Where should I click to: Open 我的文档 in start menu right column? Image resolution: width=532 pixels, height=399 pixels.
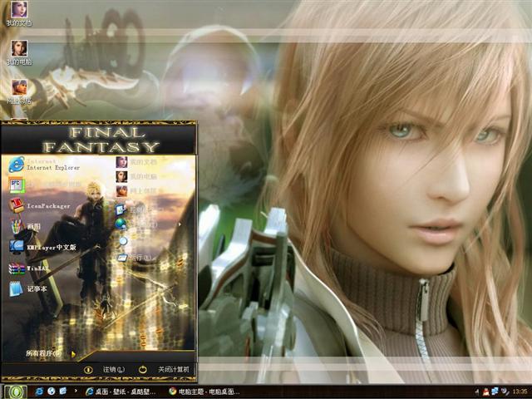click(136, 162)
